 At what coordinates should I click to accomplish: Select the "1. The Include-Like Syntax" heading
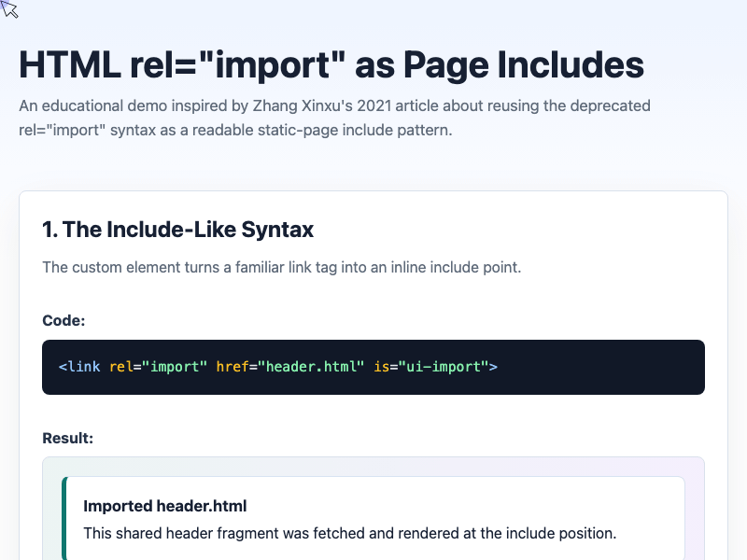[x=177, y=230]
